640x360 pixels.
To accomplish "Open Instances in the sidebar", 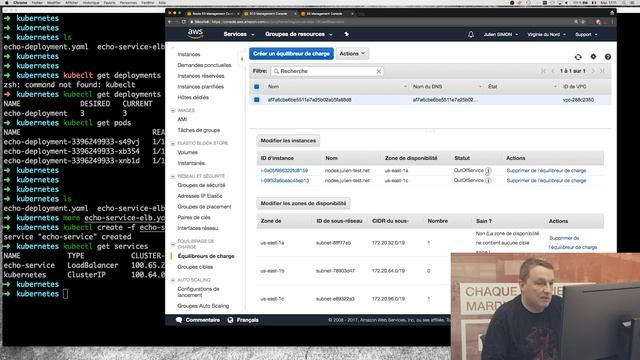I will coord(189,54).
